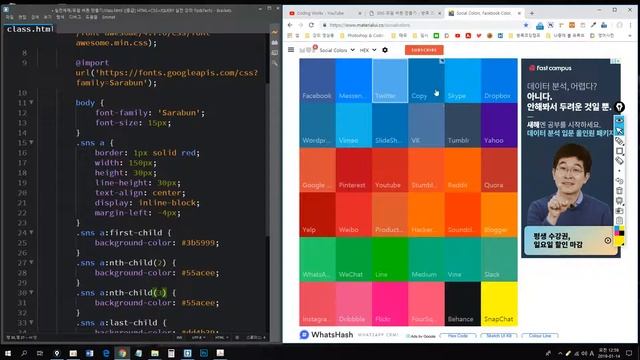This screenshot has height=360, width=640.
Task: Select class.html file tab in Brackets
Action: pos(29,29)
